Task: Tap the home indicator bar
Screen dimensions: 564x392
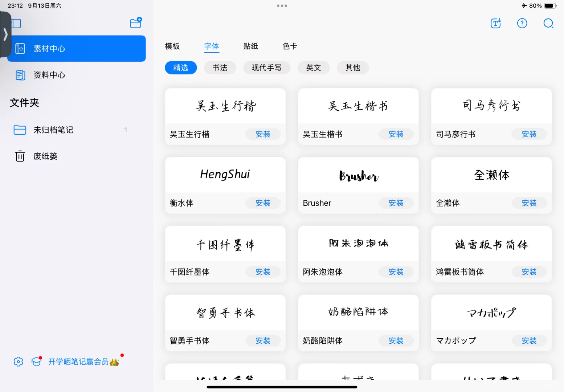Action: point(282,387)
